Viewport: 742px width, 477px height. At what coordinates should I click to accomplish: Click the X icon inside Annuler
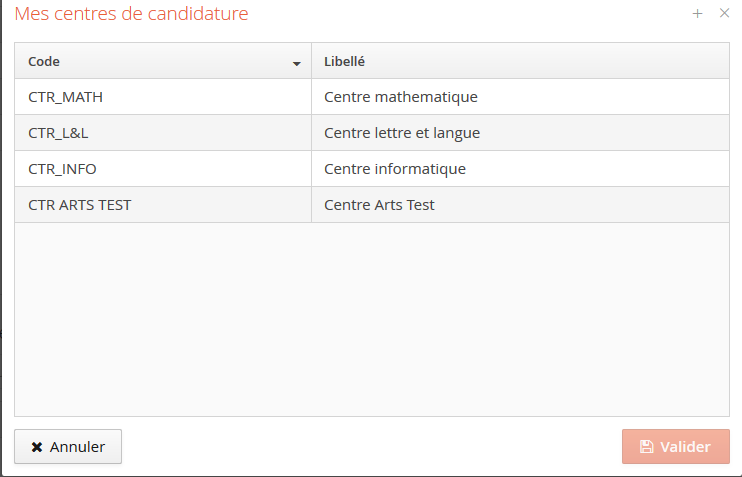[37, 447]
